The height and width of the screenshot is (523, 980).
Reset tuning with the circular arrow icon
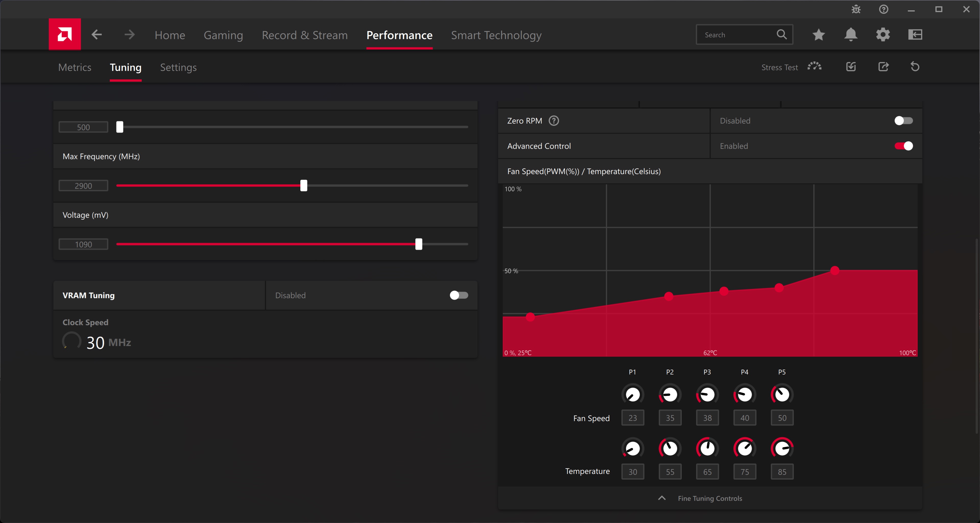(915, 67)
